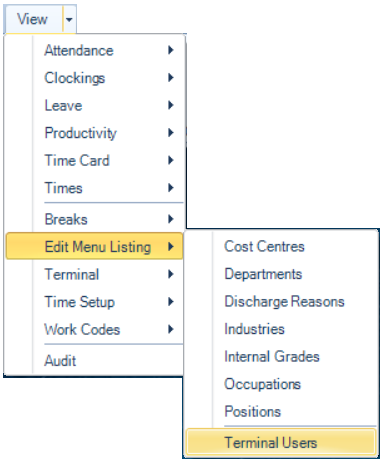Select Terminal Users menu item
Image resolution: width=384 pixels, height=463 pixels.
281,443
